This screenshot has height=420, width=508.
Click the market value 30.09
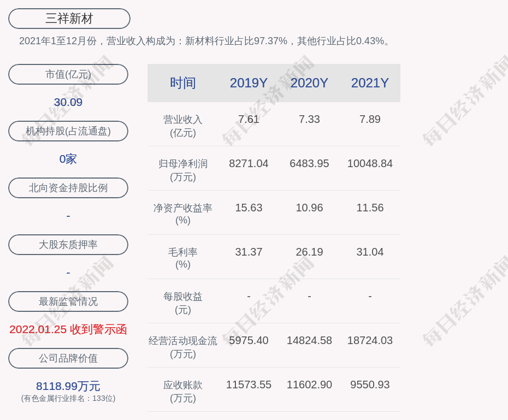point(68,102)
